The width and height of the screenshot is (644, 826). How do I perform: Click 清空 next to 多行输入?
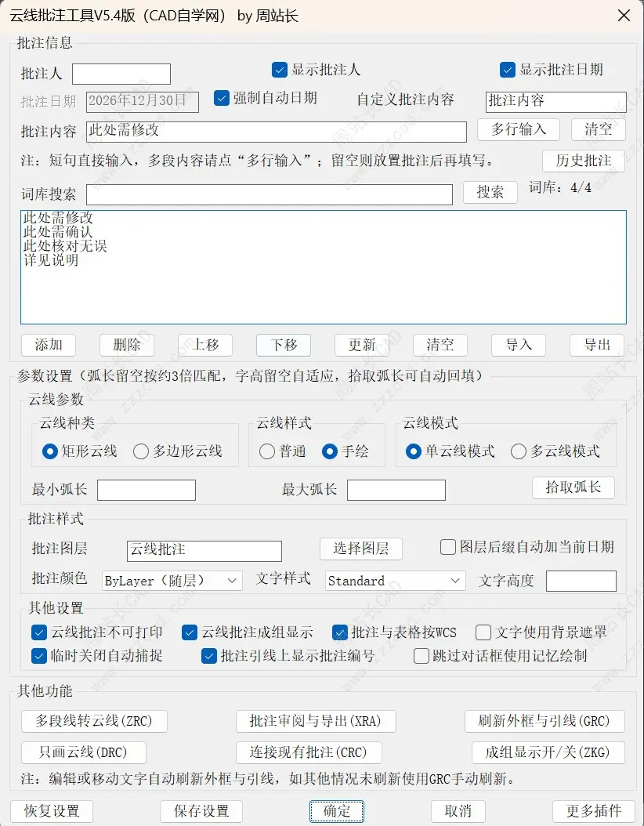599,129
